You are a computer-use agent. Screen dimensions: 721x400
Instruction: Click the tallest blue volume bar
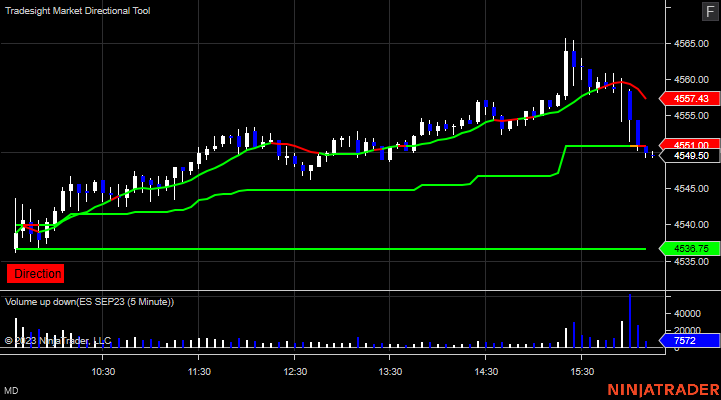pos(630,321)
